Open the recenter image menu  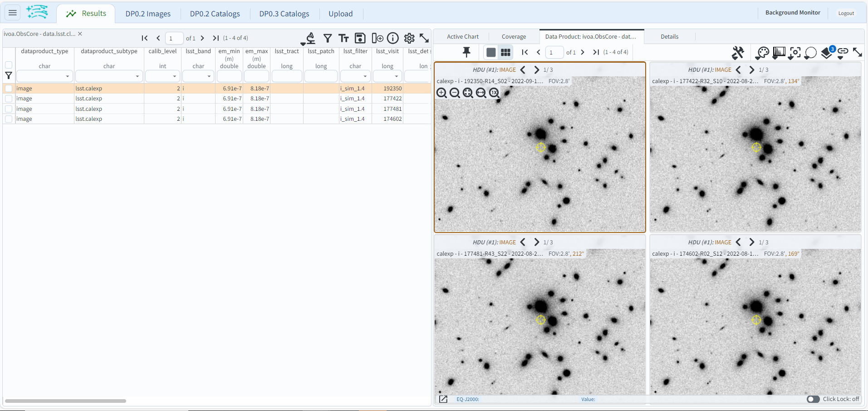(x=794, y=53)
